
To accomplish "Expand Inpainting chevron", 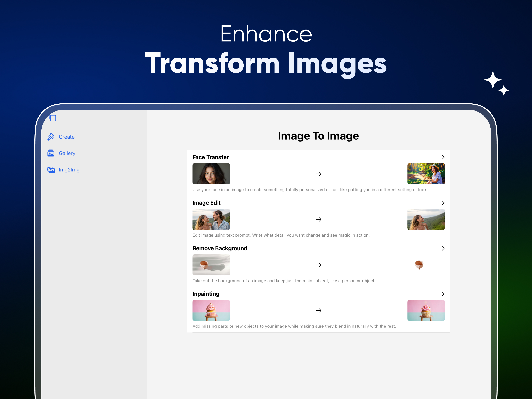I will coord(443,294).
